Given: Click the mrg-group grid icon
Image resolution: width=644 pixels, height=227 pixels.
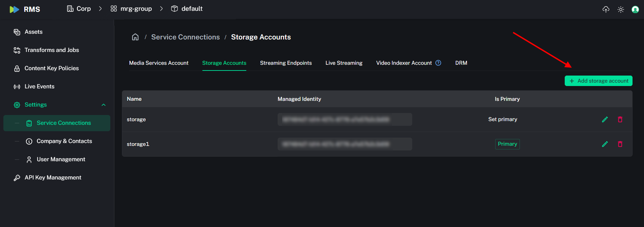Looking at the screenshot, I should pos(114,9).
